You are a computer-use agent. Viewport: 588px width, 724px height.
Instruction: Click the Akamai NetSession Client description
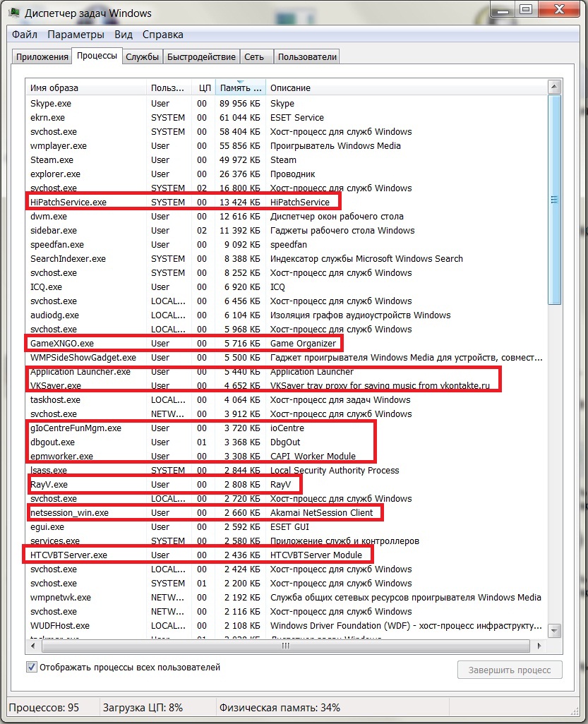(x=321, y=513)
